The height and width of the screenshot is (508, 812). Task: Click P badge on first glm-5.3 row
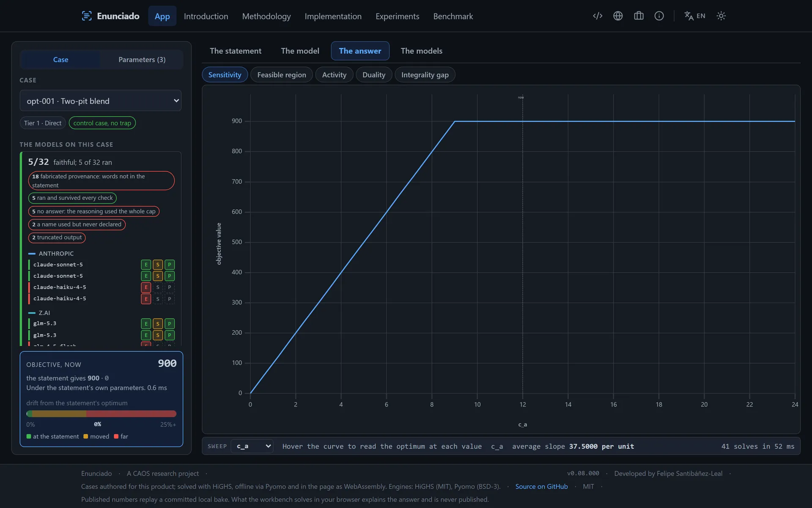click(x=170, y=324)
